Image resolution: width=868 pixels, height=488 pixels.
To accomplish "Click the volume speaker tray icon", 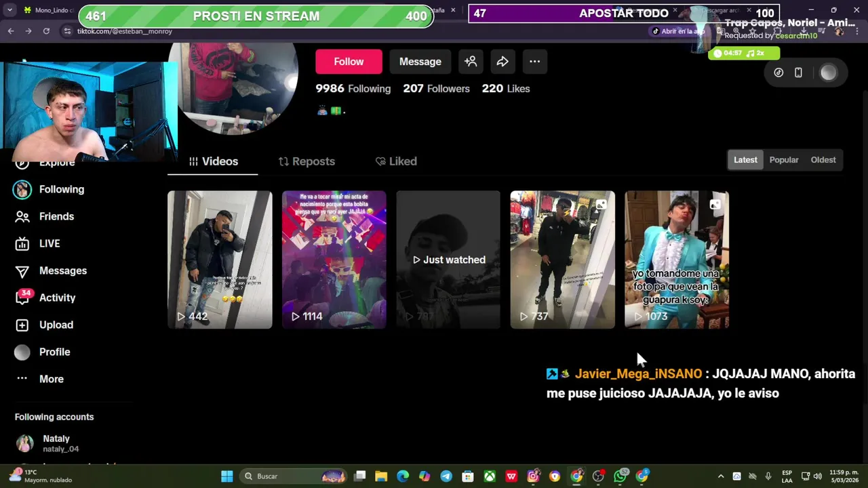I will [818, 476].
